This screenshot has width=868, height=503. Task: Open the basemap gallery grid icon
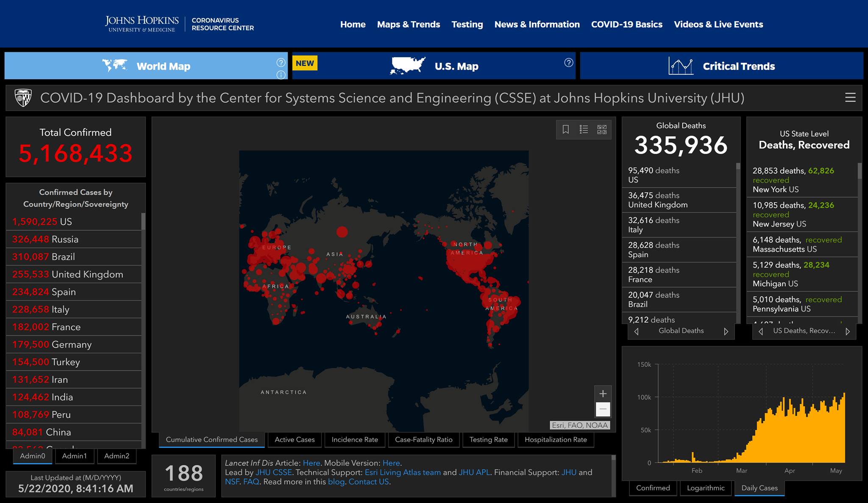602,129
